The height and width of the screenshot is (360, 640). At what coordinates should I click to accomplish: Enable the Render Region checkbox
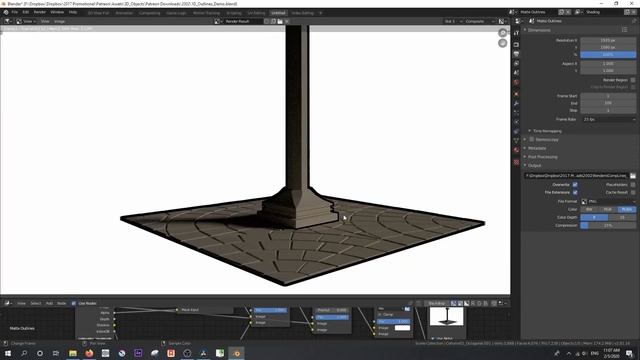[633, 80]
